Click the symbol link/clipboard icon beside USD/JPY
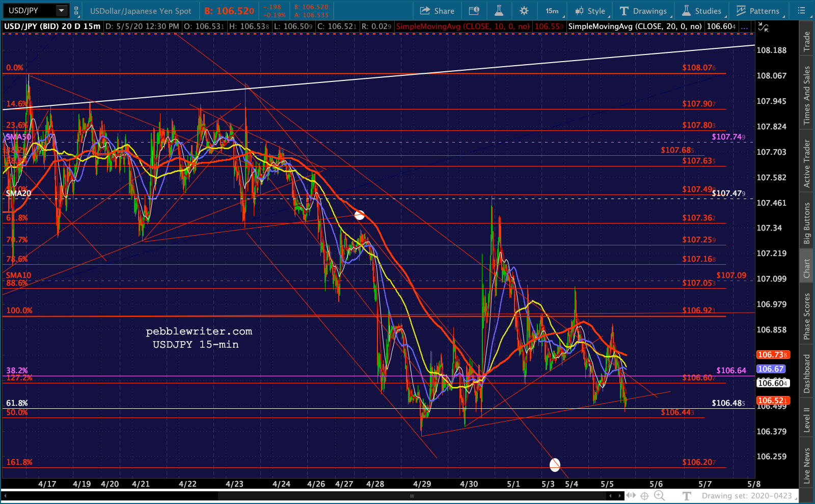 coord(76,10)
